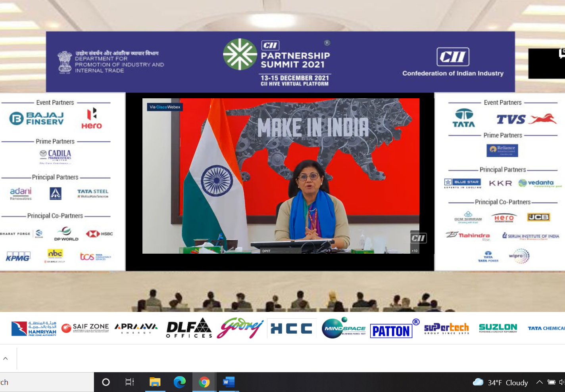This screenshot has height=392, width=565.
Task: Select the Apraava Energy logo
Action: coord(136,328)
